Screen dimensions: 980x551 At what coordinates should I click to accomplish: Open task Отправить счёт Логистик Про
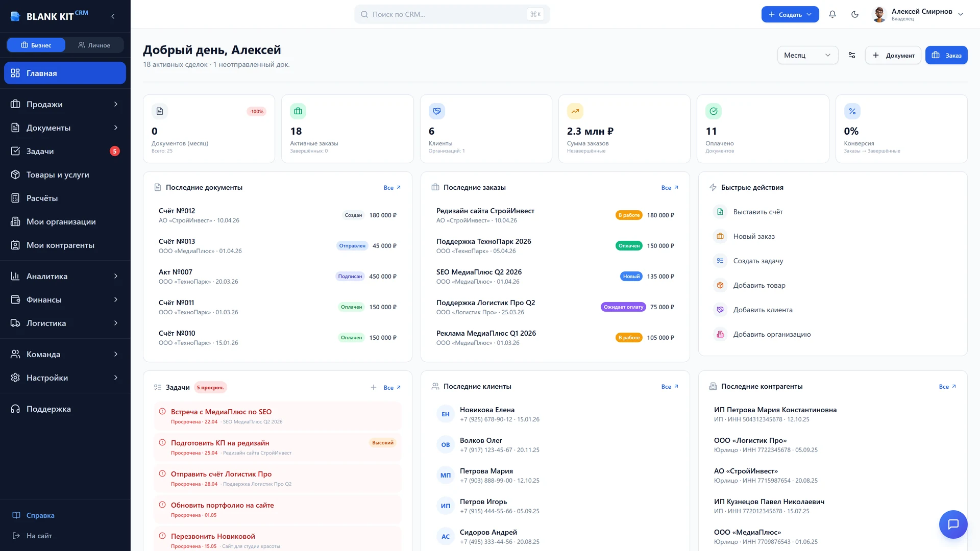pos(278,478)
